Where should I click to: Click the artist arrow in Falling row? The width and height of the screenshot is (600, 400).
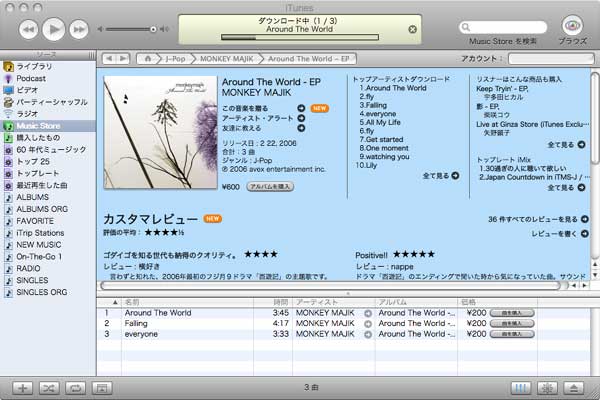tap(368, 324)
